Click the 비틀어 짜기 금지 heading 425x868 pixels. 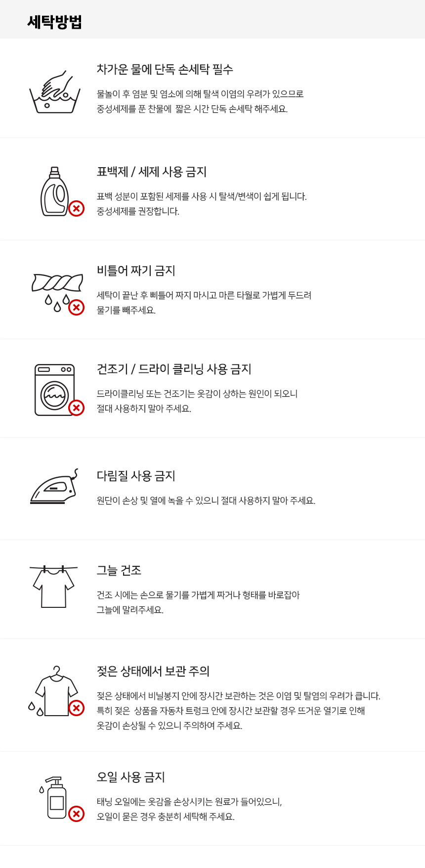coord(136,271)
